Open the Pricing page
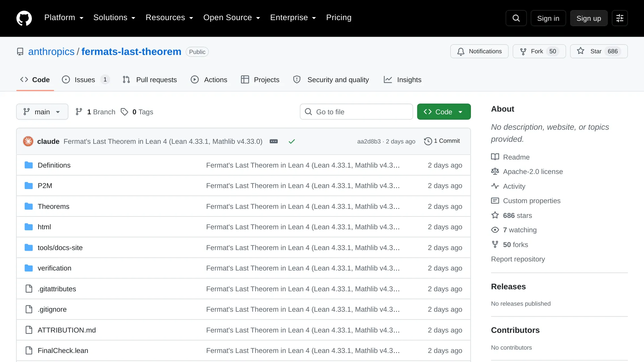 tap(339, 18)
